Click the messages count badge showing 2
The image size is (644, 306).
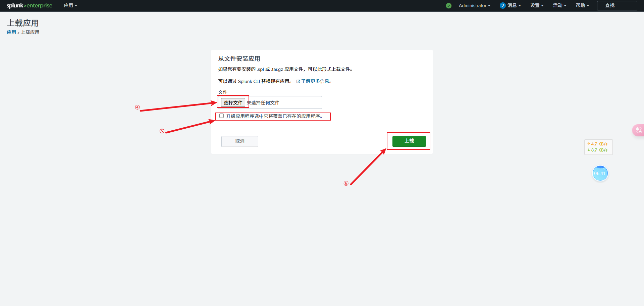point(502,5)
